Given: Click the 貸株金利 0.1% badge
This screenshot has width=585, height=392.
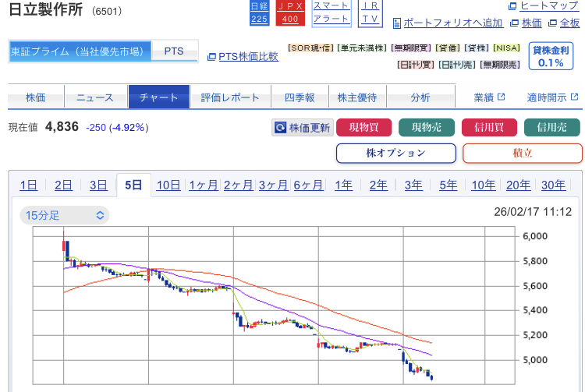Looking at the screenshot, I should click(551, 56).
